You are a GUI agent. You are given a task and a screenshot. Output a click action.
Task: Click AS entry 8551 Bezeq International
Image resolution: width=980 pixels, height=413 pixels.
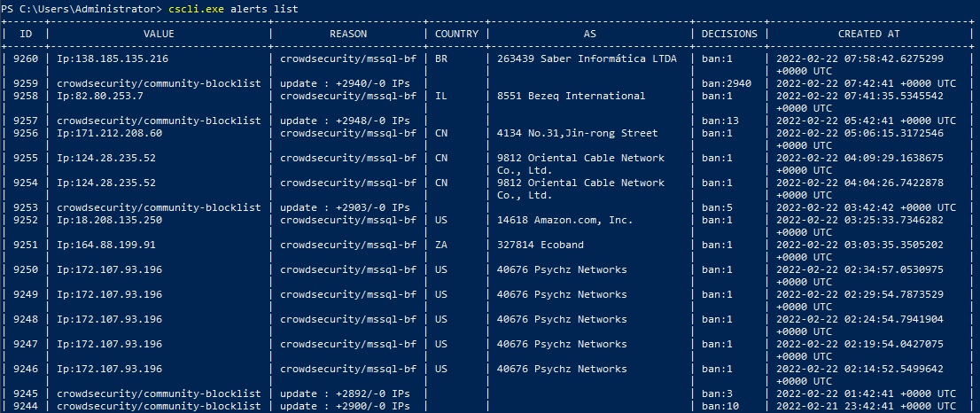[x=572, y=96]
